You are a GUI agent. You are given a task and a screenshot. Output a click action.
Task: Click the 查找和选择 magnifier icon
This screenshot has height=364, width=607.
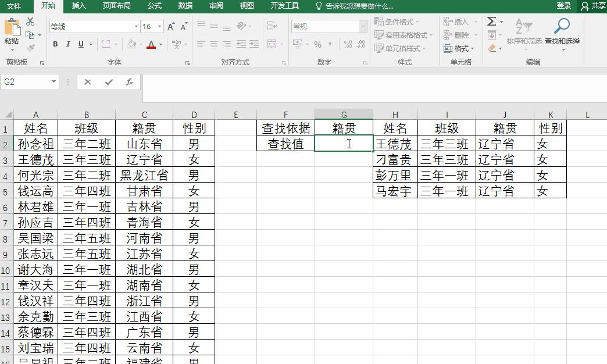pyautogui.click(x=563, y=24)
